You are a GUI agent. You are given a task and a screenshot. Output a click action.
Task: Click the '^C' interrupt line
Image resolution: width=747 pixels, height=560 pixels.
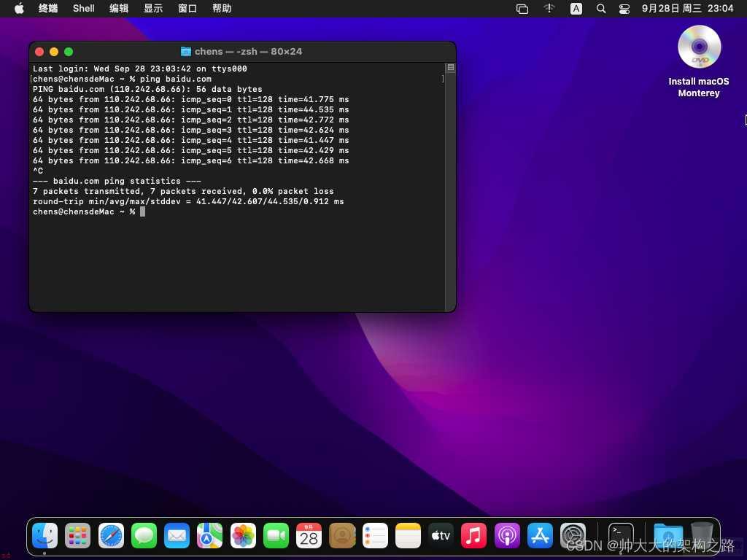click(x=38, y=171)
